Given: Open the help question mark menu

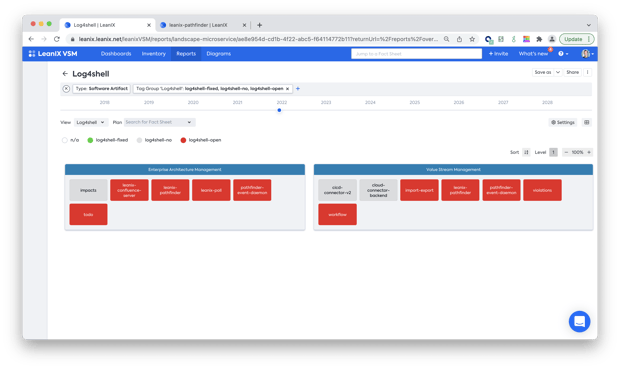Looking at the screenshot, I should (x=563, y=54).
